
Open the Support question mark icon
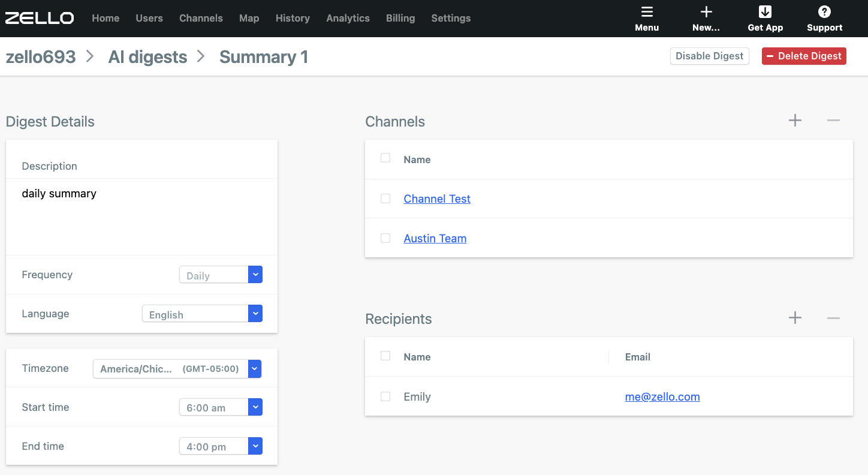(824, 12)
